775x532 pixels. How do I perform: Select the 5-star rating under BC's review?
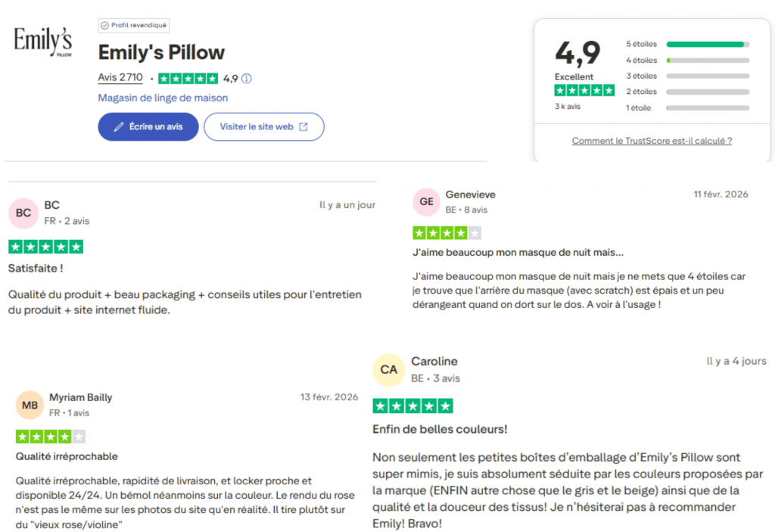click(45, 246)
